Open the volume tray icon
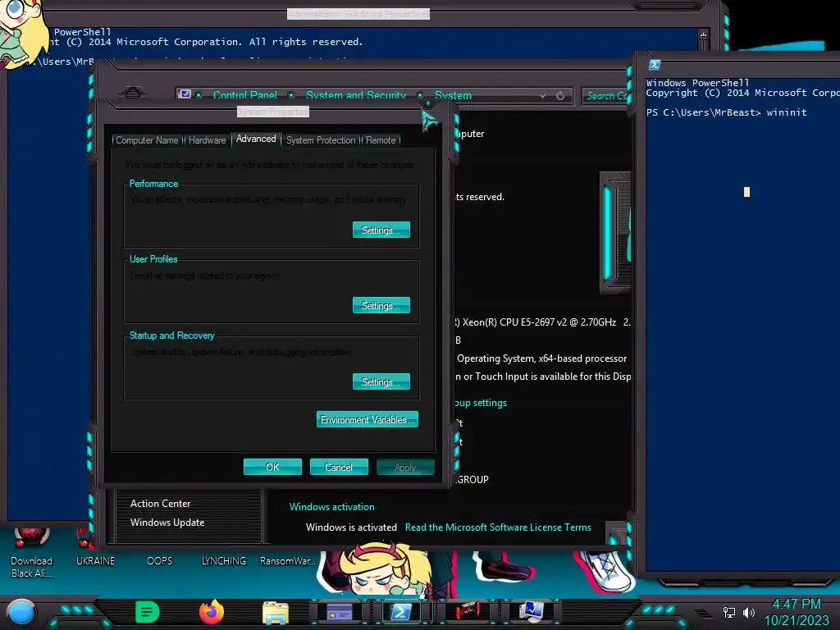This screenshot has height=630, width=840. (x=749, y=612)
